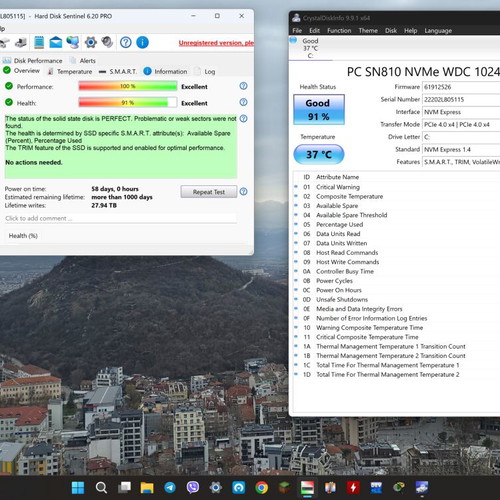Click the disk drive icon next to report icon
The image size is (500, 500).
coord(21,42)
